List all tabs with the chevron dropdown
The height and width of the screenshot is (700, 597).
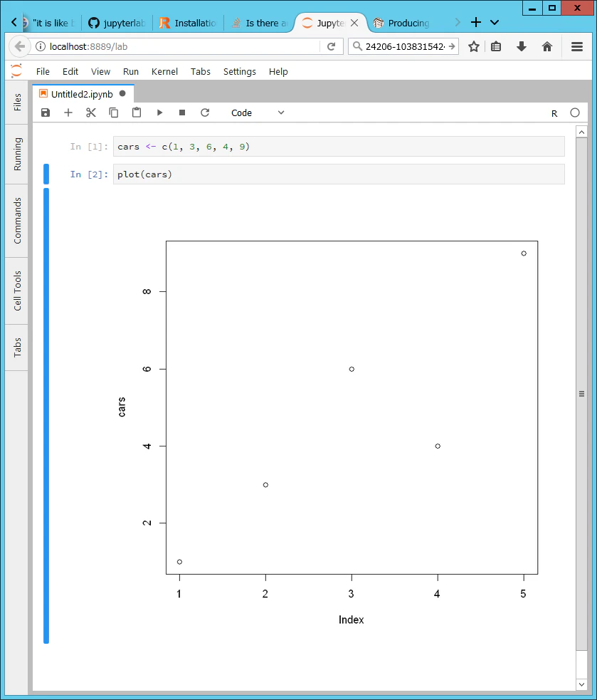[x=495, y=22]
